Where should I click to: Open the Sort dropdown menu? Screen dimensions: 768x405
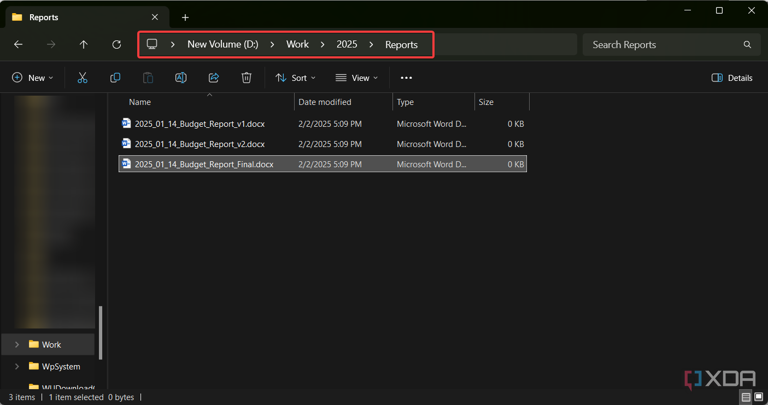[295, 78]
